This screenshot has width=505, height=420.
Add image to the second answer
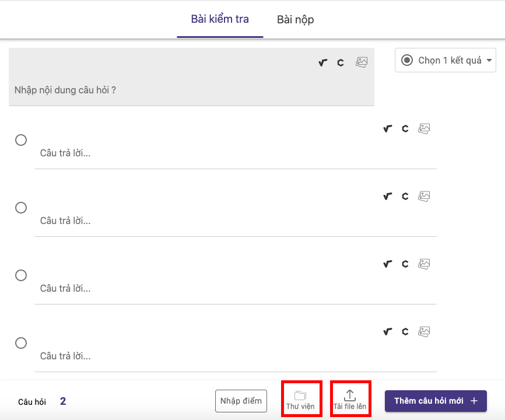coord(424,197)
